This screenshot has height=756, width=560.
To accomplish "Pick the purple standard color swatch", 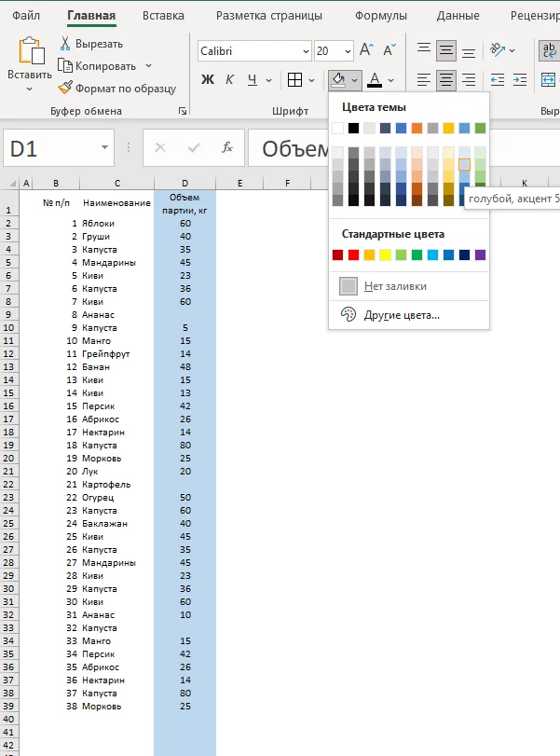I will pos(480,254).
